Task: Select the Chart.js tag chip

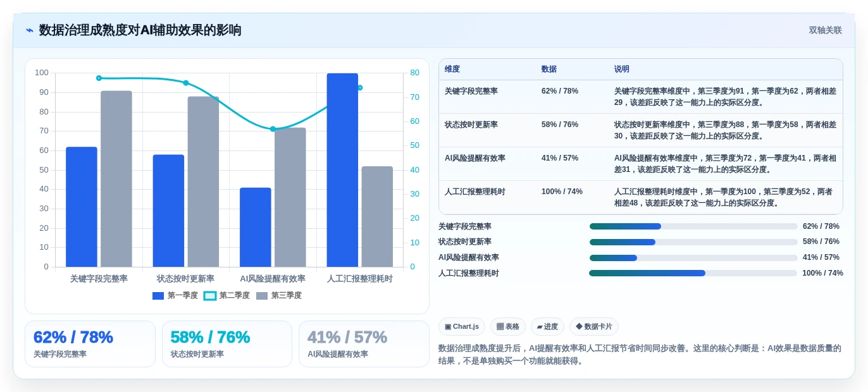Action: click(462, 327)
